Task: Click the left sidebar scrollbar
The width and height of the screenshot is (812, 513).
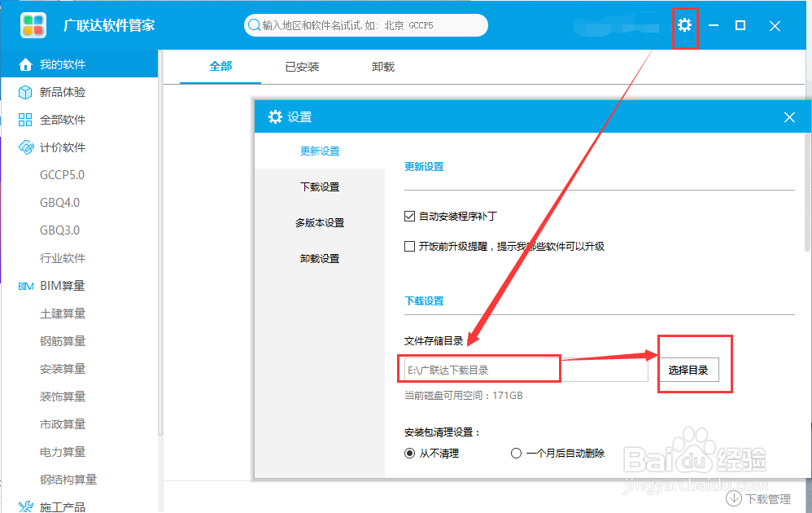Action: pos(160,243)
